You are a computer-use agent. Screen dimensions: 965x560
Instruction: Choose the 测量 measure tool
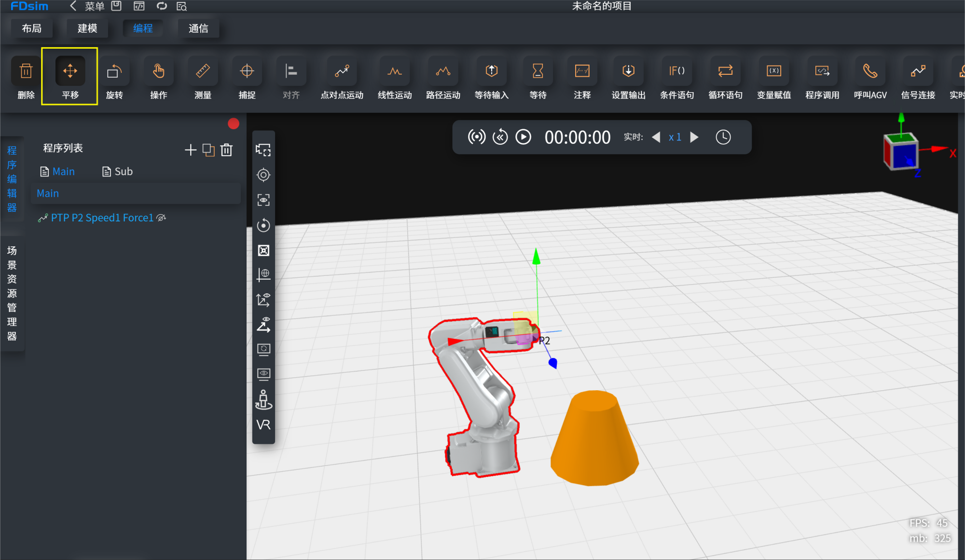click(x=203, y=77)
